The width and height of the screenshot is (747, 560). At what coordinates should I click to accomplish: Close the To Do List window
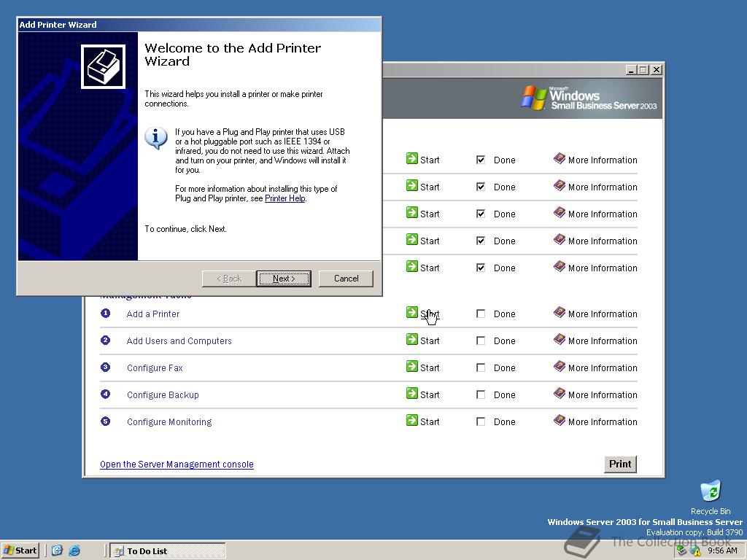click(x=656, y=70)
